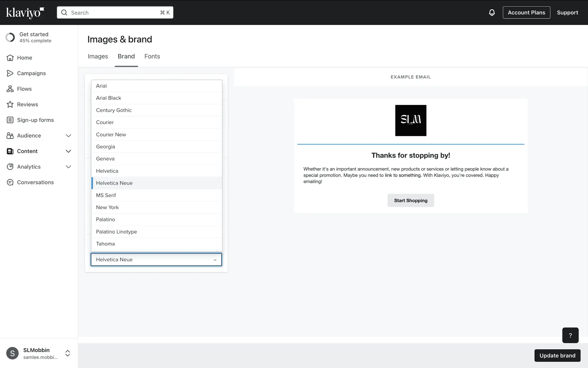Select Georgia from the font list
This screenshot has height=368, width=588.
[106, 147]
